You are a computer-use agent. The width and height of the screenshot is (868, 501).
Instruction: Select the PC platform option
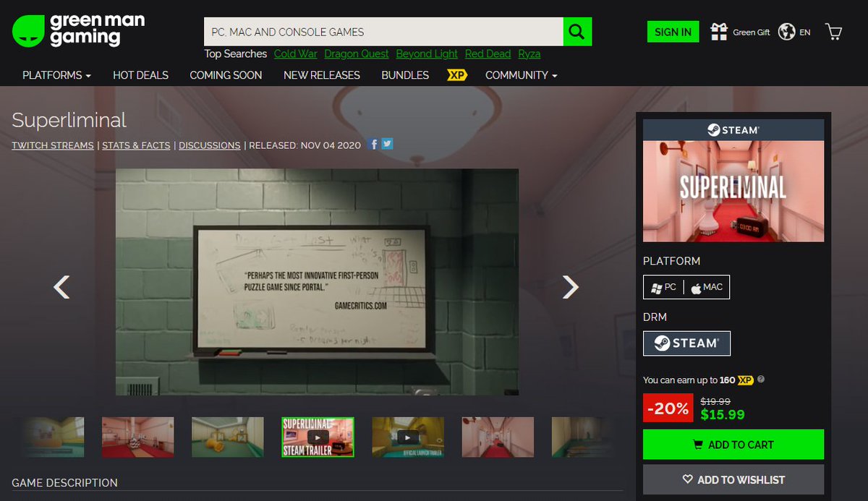[x=664, y=287]
